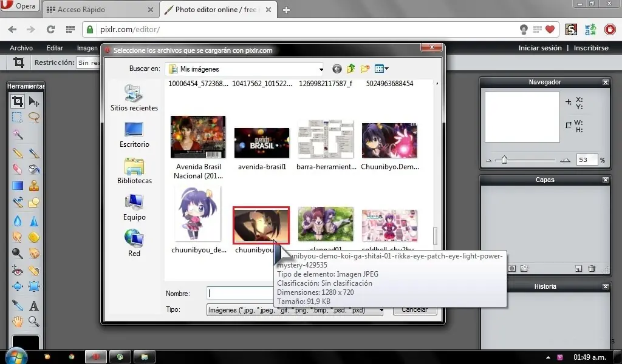
Task: Click the delete layer trash icon
Action: [x=592, y=269]
